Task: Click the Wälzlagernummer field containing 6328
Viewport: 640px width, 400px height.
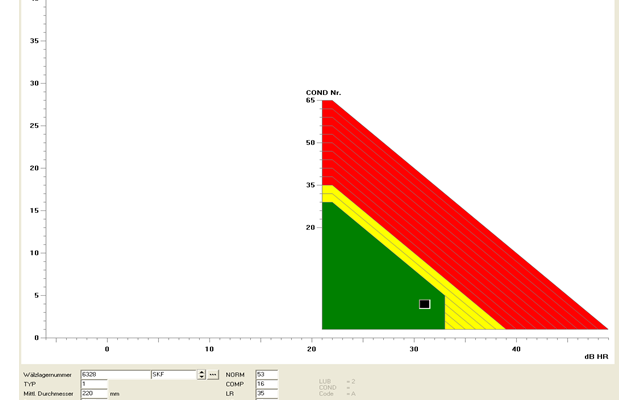Action: pyautogui.click(x=114, y=375)
